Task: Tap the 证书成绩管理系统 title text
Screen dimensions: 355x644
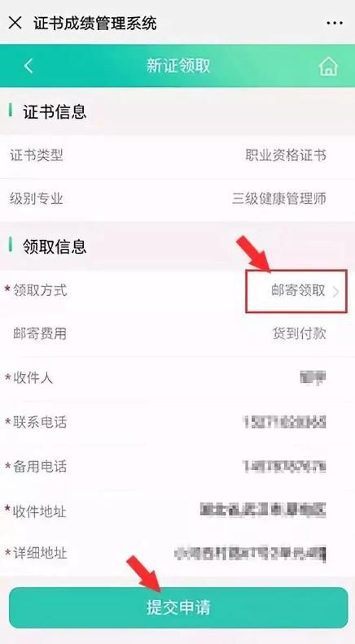Action: pos(95,23)
